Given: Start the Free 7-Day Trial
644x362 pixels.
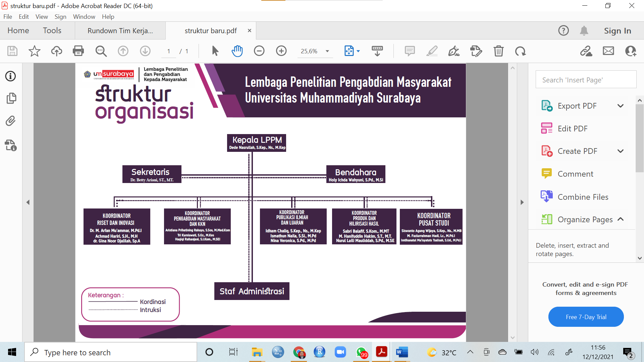Looking at the screenshot, I should tap(586, 317).
